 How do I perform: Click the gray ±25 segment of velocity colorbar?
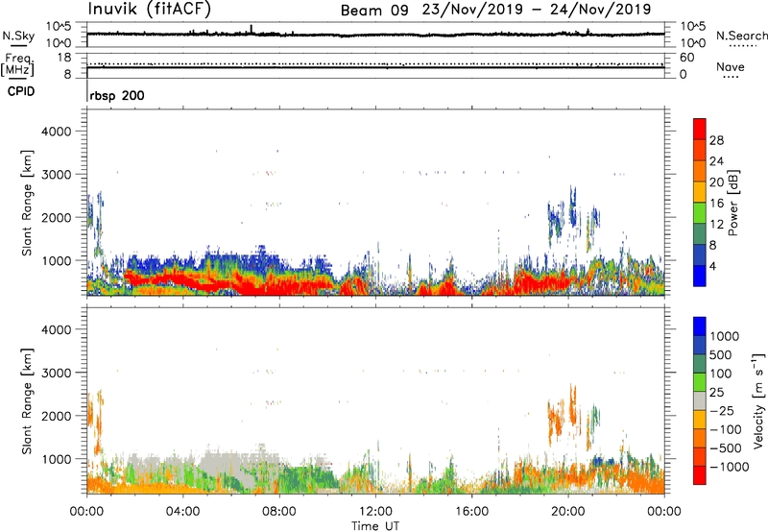pyautogui.click(x=700, y=400)
